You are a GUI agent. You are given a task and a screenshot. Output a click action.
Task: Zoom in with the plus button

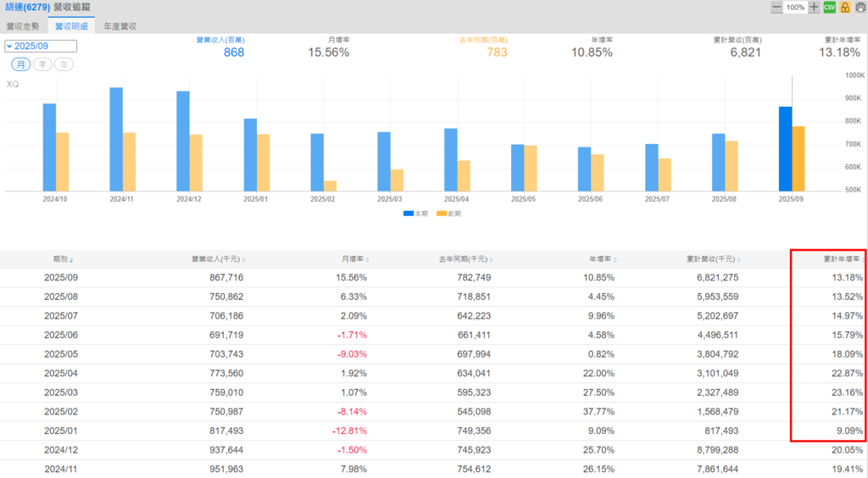[x=814, y=7]
